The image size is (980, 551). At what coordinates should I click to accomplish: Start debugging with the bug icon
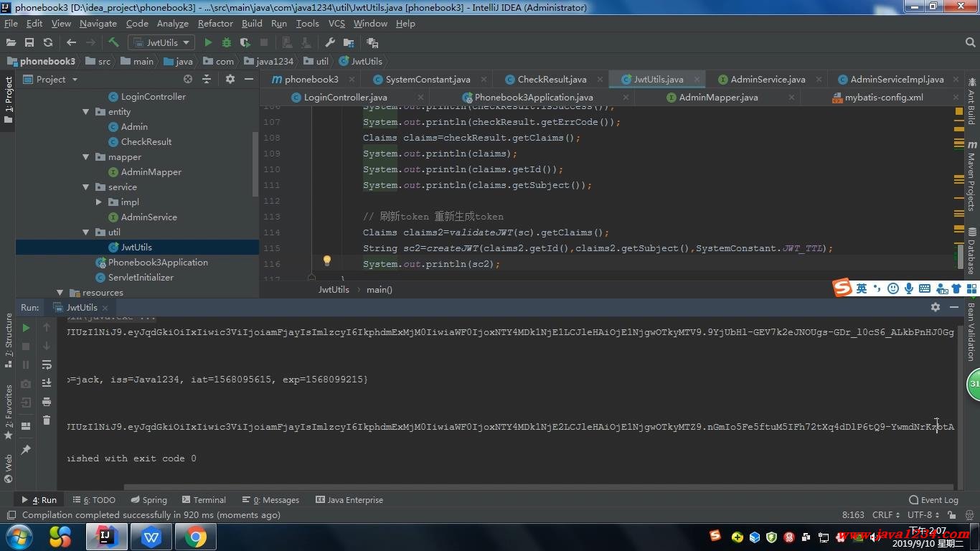coord(227,42)
